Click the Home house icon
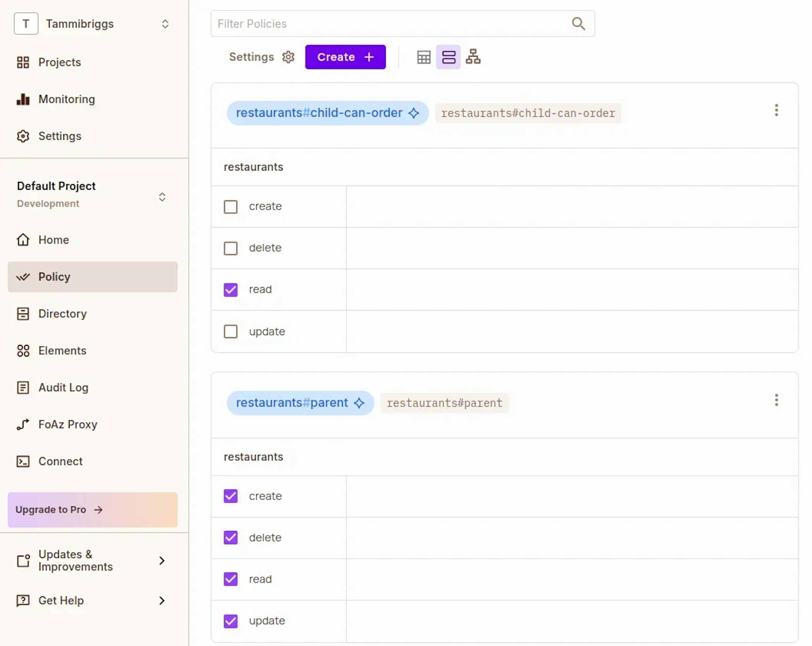Screen dimensions: 812x646 tap(23, 240)
